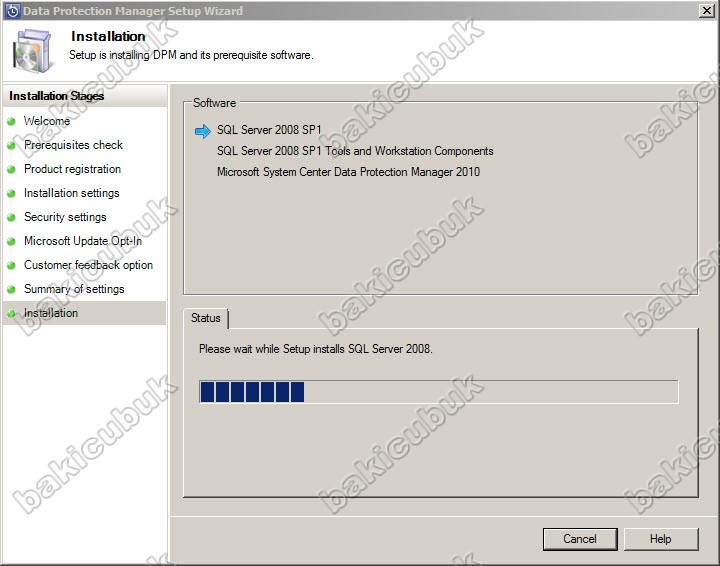Select the Summary of settings stage
The width and height of the screenshot is (720, 566).
(74, 289)
